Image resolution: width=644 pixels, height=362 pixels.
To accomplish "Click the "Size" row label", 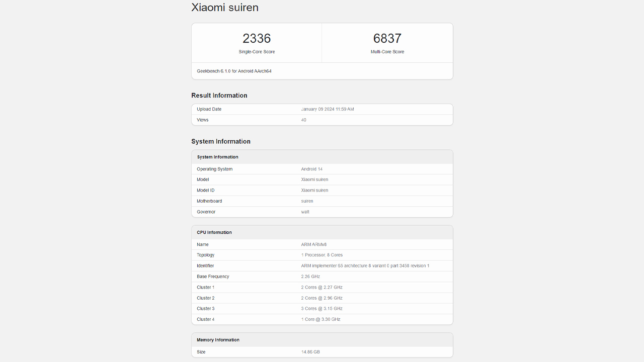I will [x=201, y=352].
